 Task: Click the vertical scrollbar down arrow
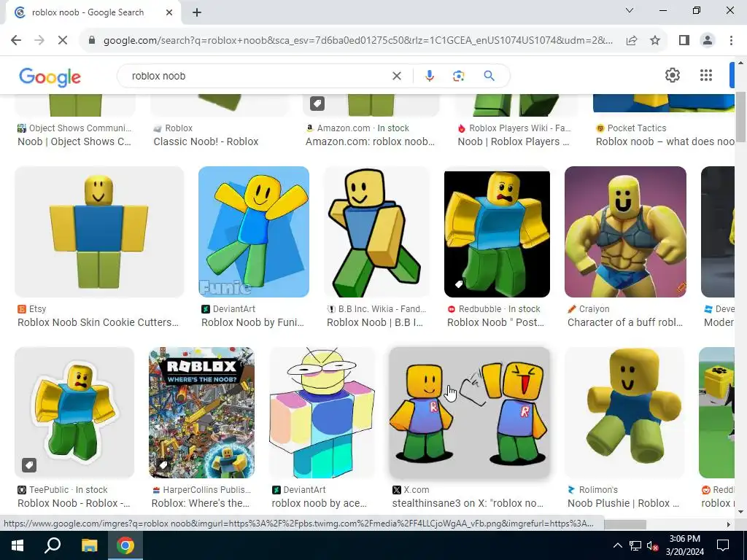(740, 512)
